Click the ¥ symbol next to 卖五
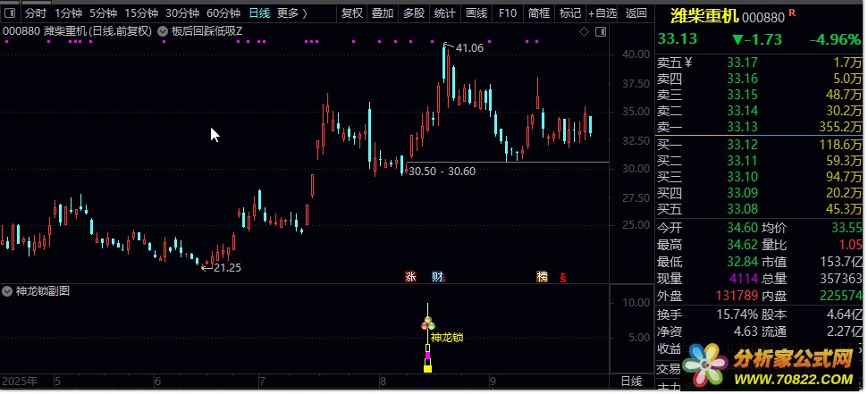Image resolution: width=868 pixels, height=394 pixels. [x=688, y=63]
